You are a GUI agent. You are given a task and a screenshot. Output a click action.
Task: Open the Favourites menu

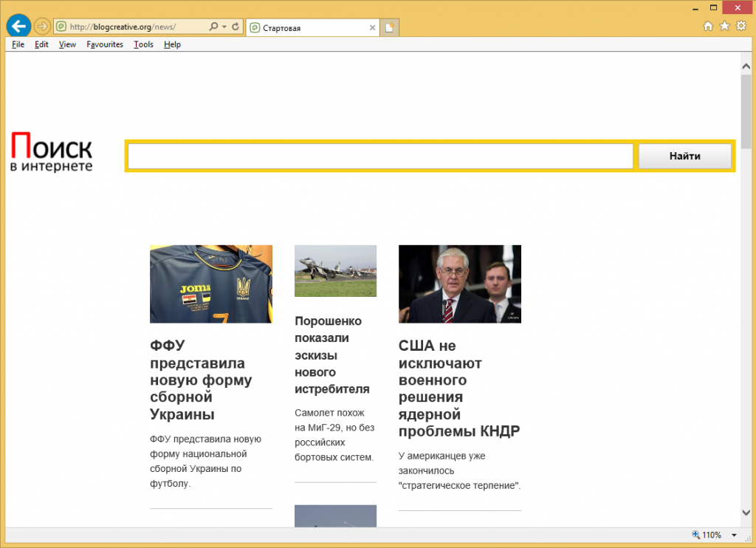[104, 44]
